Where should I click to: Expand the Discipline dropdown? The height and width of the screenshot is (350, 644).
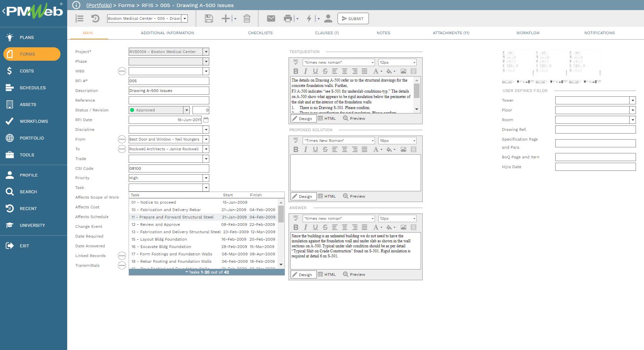pos(206,130)
